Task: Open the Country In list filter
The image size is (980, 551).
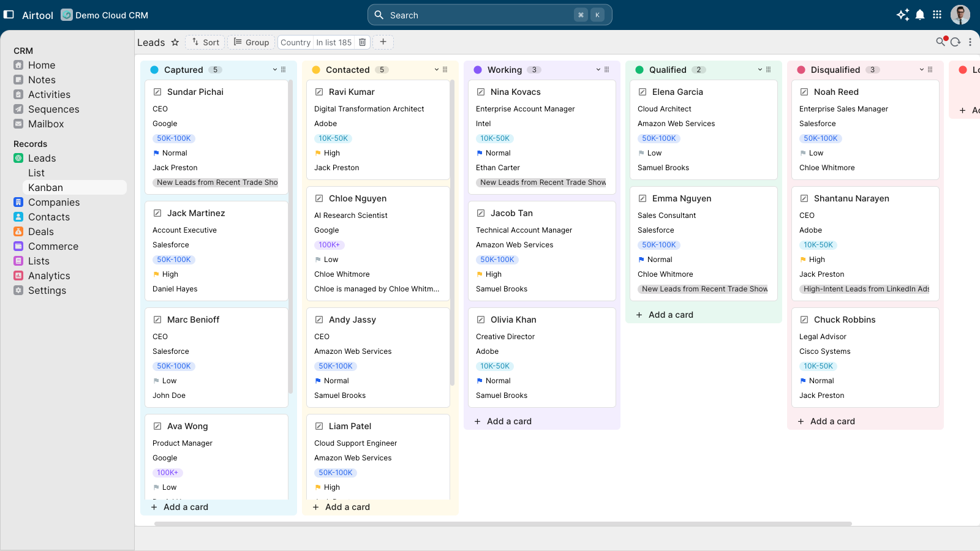Action: click(316, 42)
